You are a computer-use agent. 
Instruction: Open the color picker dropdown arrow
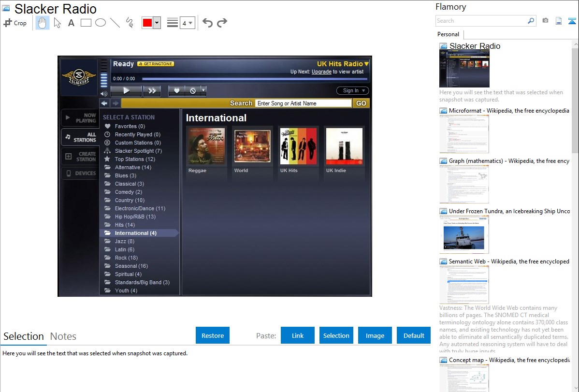click(157, 23)
